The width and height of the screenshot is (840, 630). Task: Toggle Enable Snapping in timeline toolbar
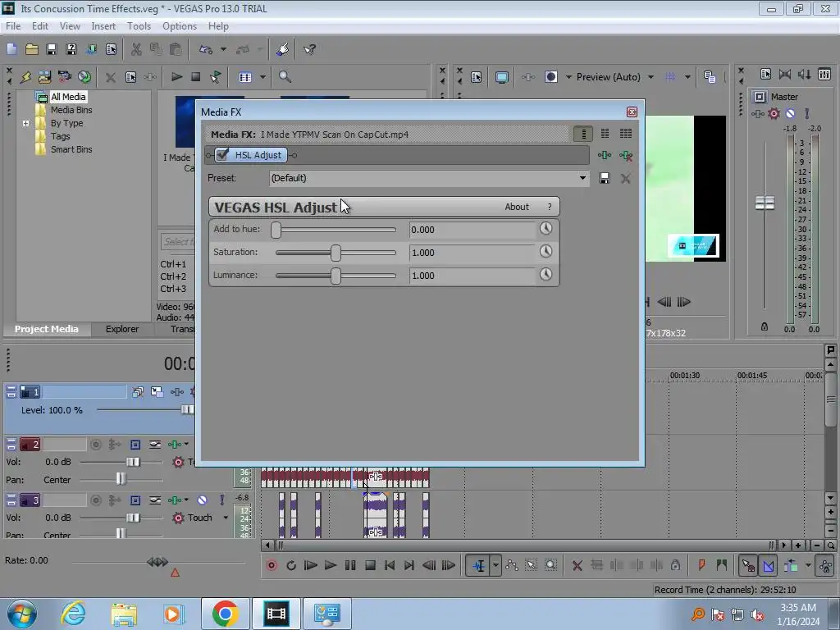click(x=748, y=565)
